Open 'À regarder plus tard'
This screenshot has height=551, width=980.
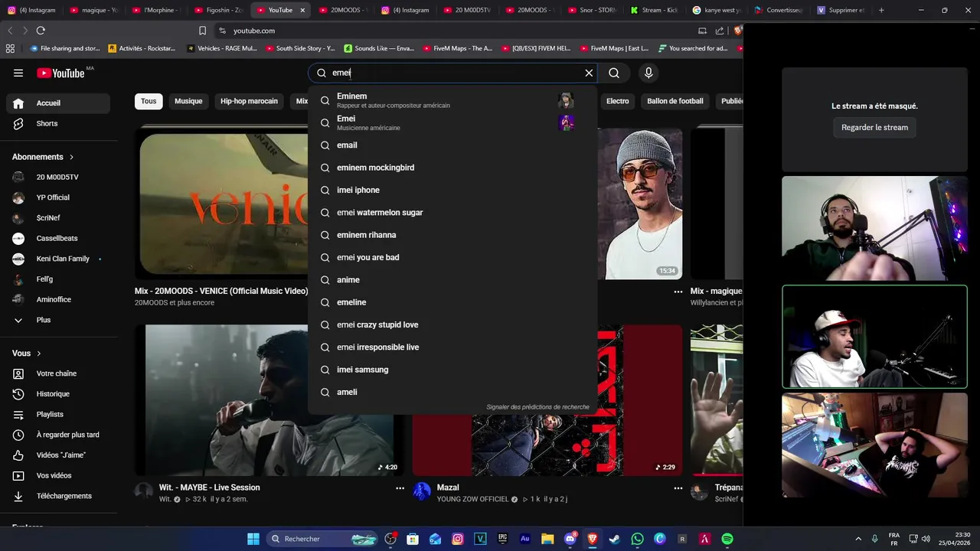58,435
